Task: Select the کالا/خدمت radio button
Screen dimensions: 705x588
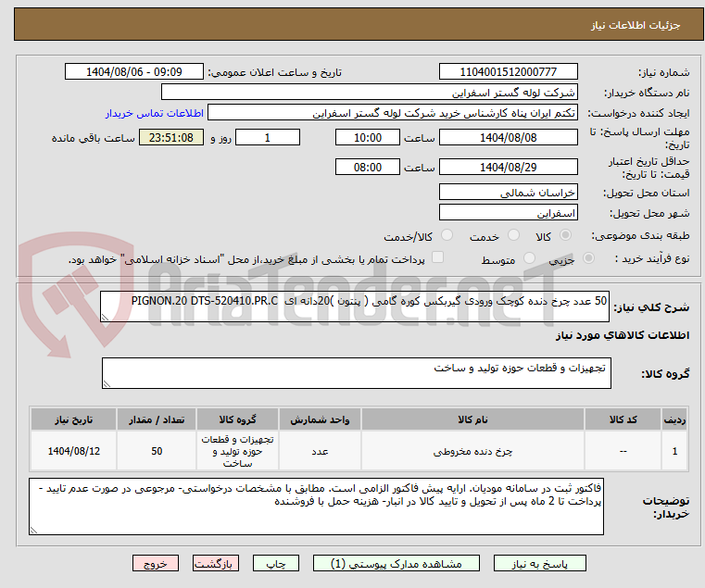Action: pos(447,234)
